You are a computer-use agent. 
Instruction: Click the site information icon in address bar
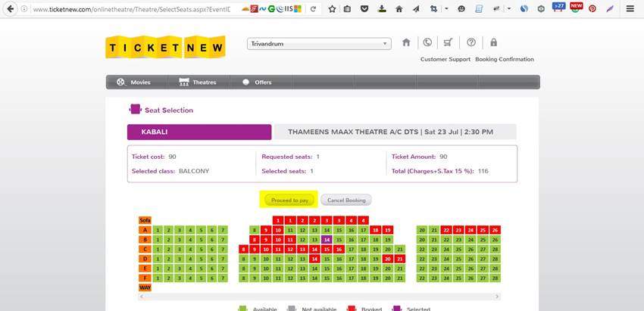[24, 8]
